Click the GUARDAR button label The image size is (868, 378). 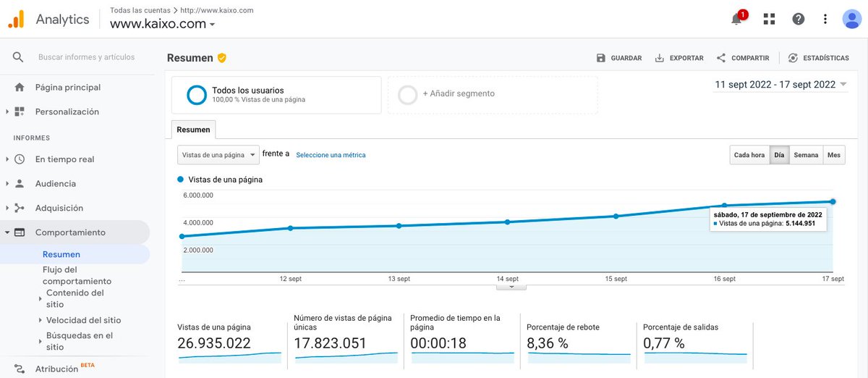click(x=626, y=58)
